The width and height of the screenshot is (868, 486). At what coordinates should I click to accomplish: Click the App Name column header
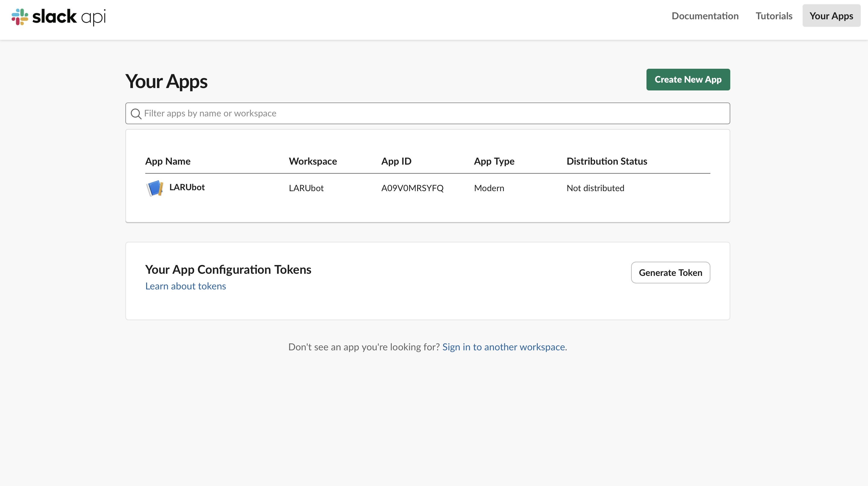click(168, 161)
